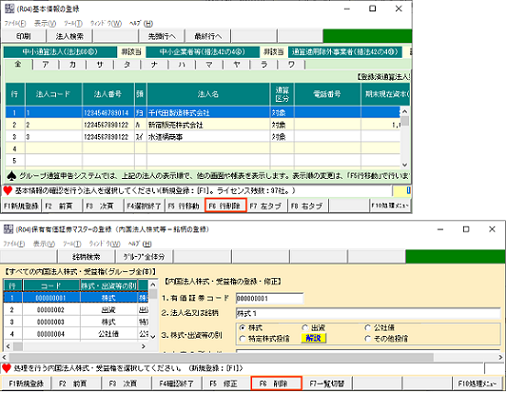Select row 新宿販売株式会社 in the corporation table
The image size is (507, 393).
203,125
